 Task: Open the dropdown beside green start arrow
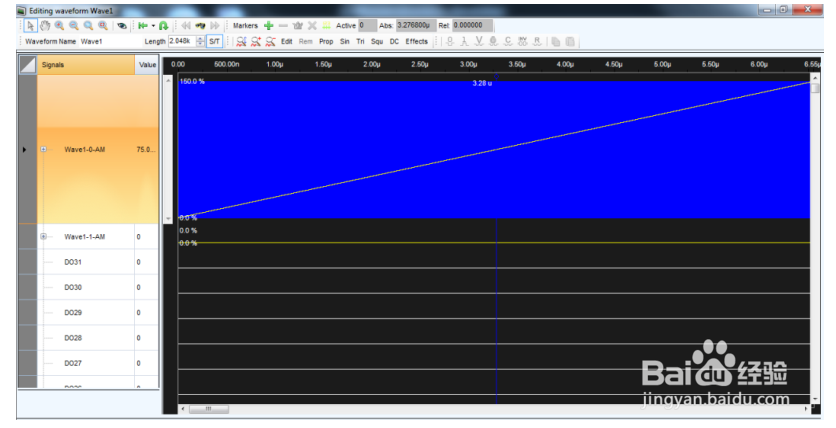153,26
